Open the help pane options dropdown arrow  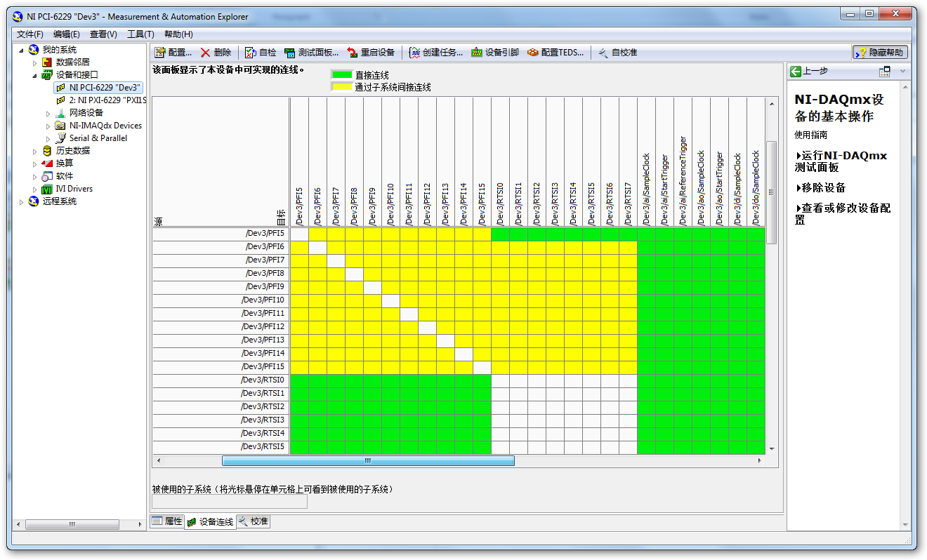[903, 72]
